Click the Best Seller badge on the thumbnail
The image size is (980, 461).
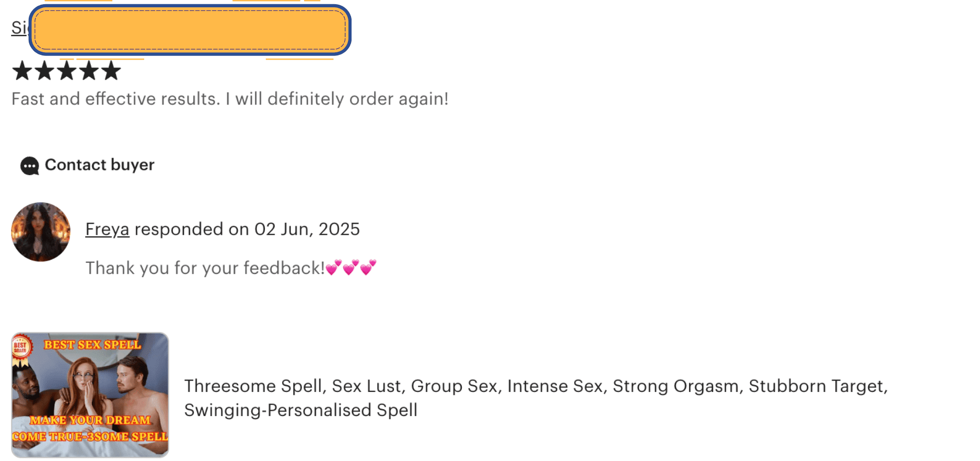coord(21,347)
